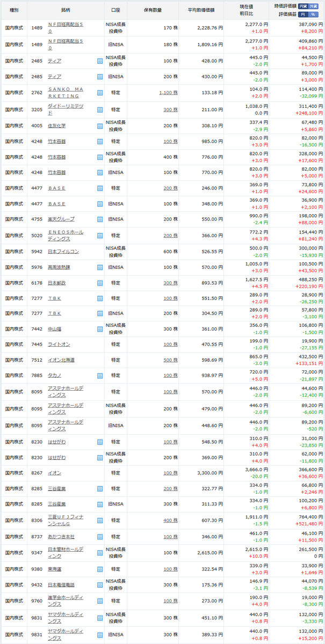Click 300 株 quantity for 日本郵政
The width and height of the screenshot is (325, 644).
coord(171,283)
